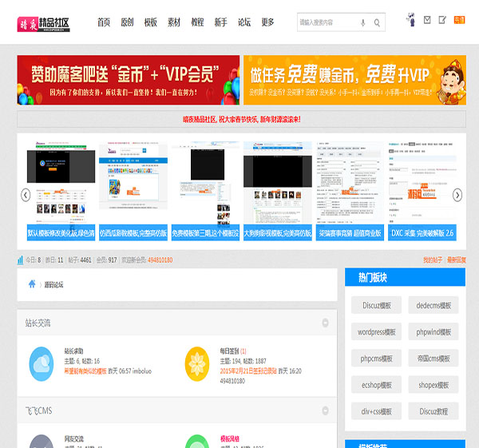Open the 模板风格 forum
Viewport: 479px width, 448px height.
230,439
